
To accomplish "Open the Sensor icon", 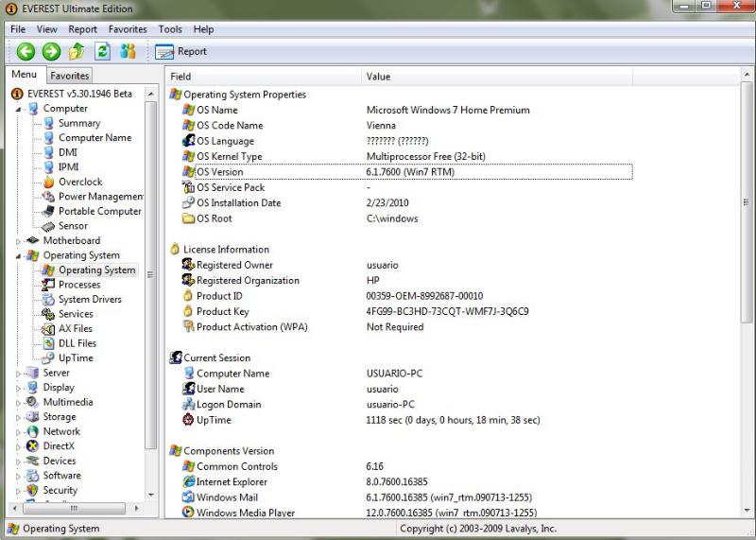I will (49, 226).
